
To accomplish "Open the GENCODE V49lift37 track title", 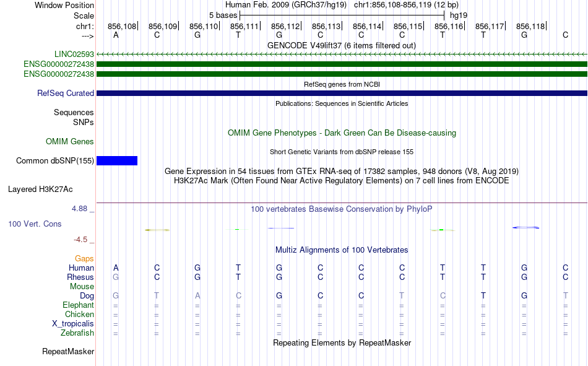I will (342, 45).
